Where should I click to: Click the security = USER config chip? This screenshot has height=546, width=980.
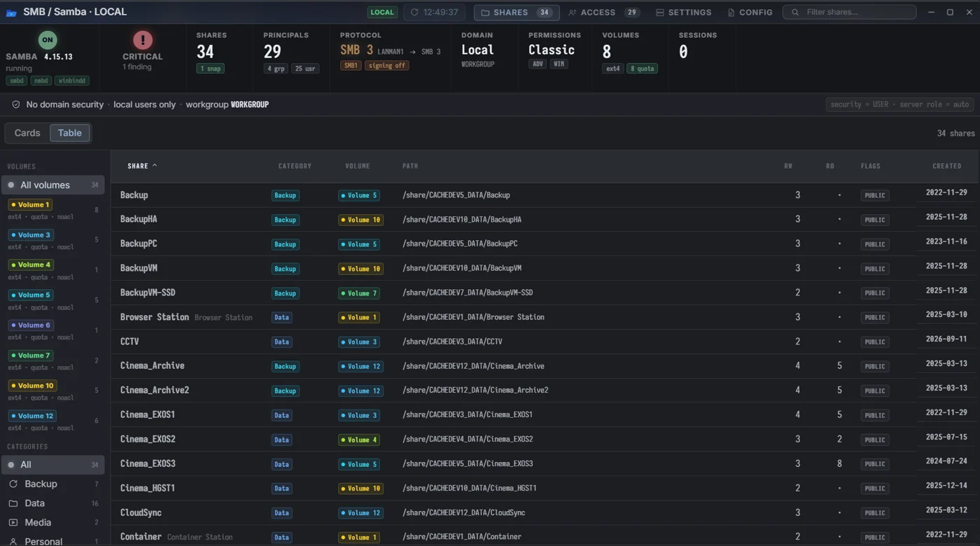click(899, 104)
